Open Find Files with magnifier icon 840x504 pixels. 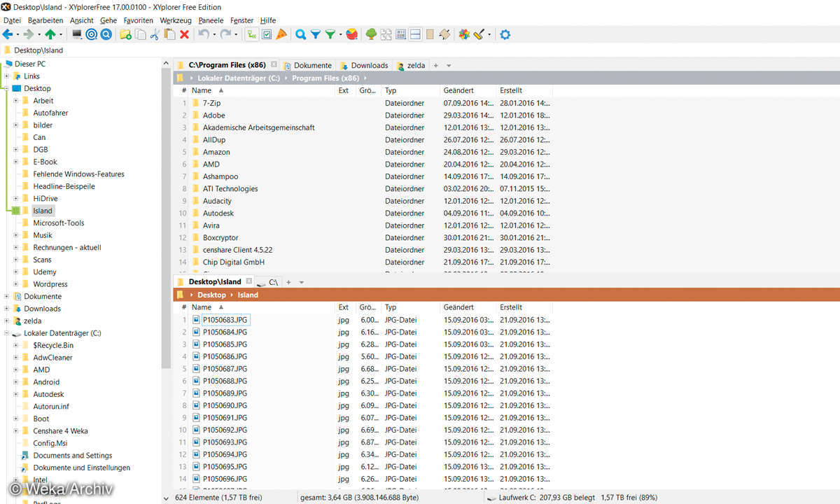300,34
